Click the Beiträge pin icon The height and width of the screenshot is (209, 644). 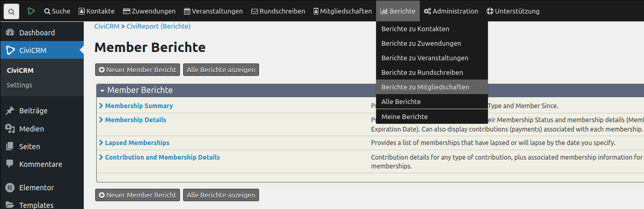[x=10, y=111]
